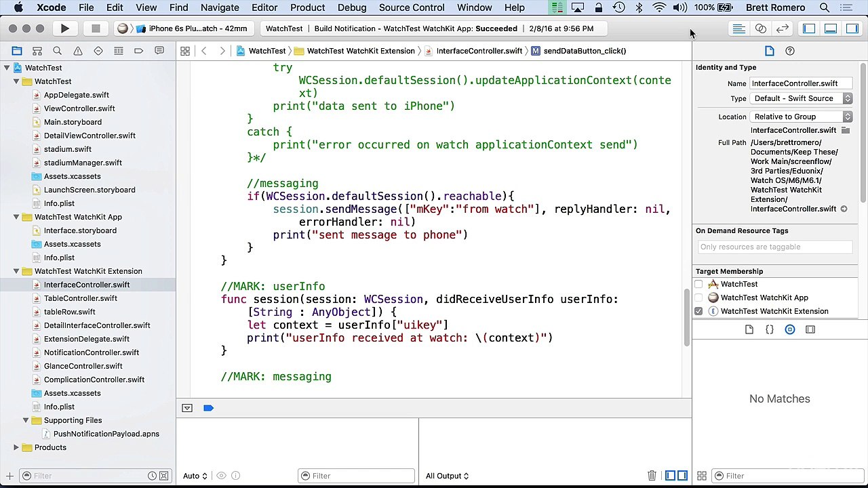
Task: Toggle the Utilities panel visibility
Action: [852, 28]
